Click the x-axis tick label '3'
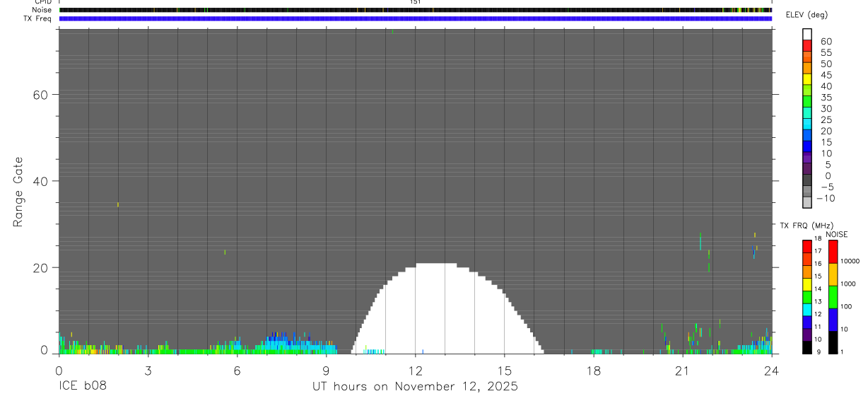Viewport: 868px width, 401px height. (148, 371)
